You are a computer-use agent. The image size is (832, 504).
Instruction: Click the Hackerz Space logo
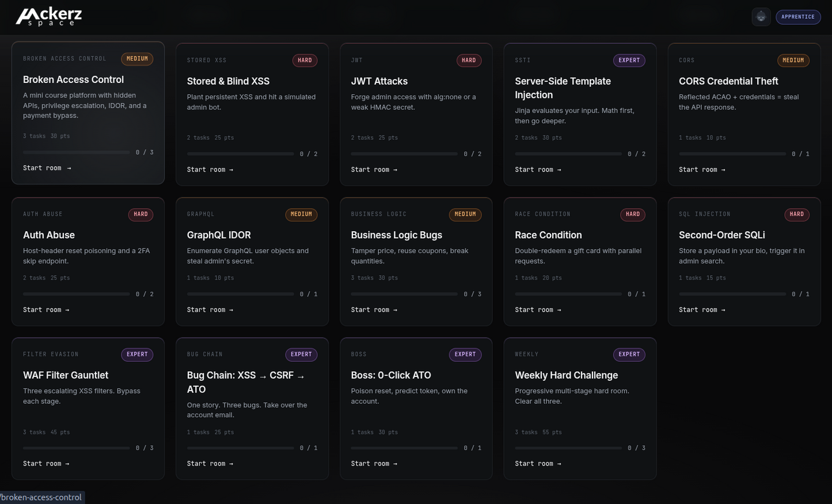point(49,17)
